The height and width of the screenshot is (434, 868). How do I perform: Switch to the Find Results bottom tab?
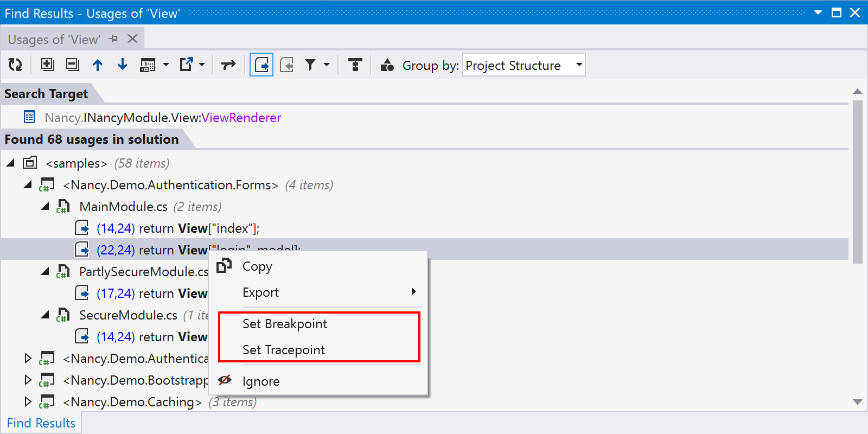click(41, 423)
